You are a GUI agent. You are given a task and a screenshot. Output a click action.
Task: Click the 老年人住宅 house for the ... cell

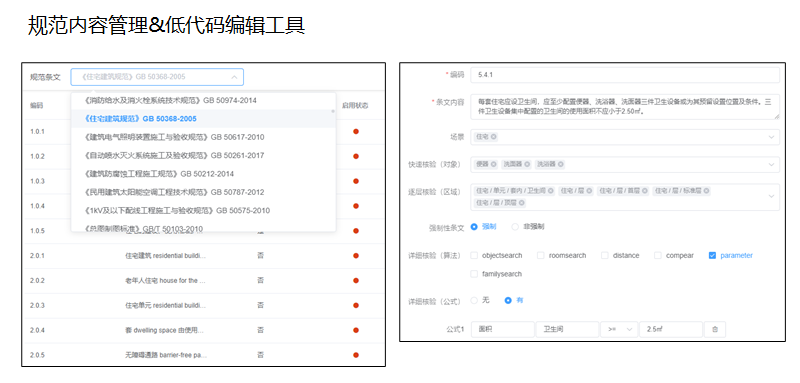(165, 280)
